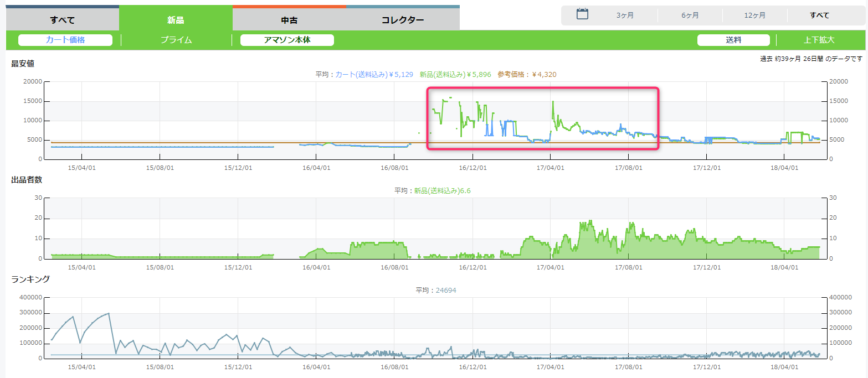The width and height of the screenshot is (868, 378).
Task: Switch to the コレクター tab
Action: pyautogui.click(x=403, y=20)
